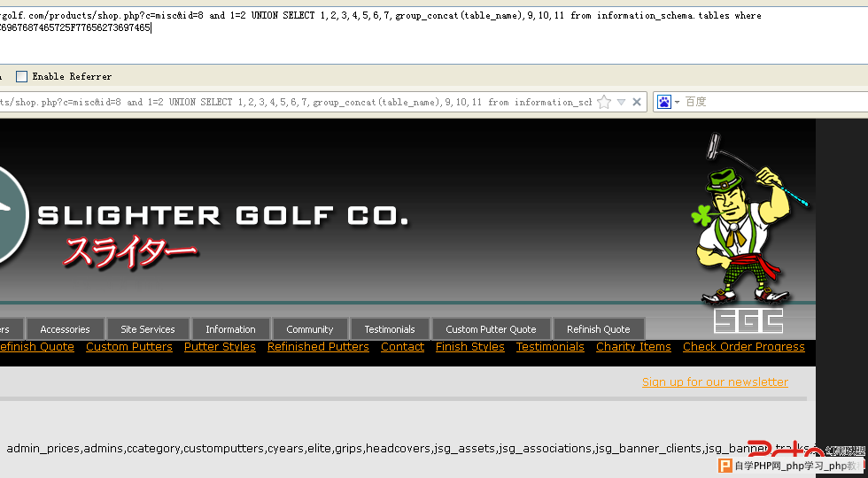Click the HackBar SQL injection text area
The width and height of the screenshot is (868, 478).
[x=434, y=35]
